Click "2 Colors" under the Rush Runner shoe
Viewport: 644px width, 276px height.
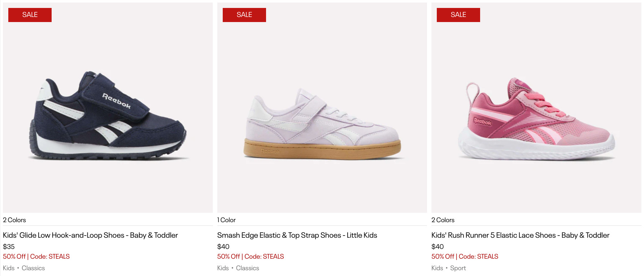[443, 220]
